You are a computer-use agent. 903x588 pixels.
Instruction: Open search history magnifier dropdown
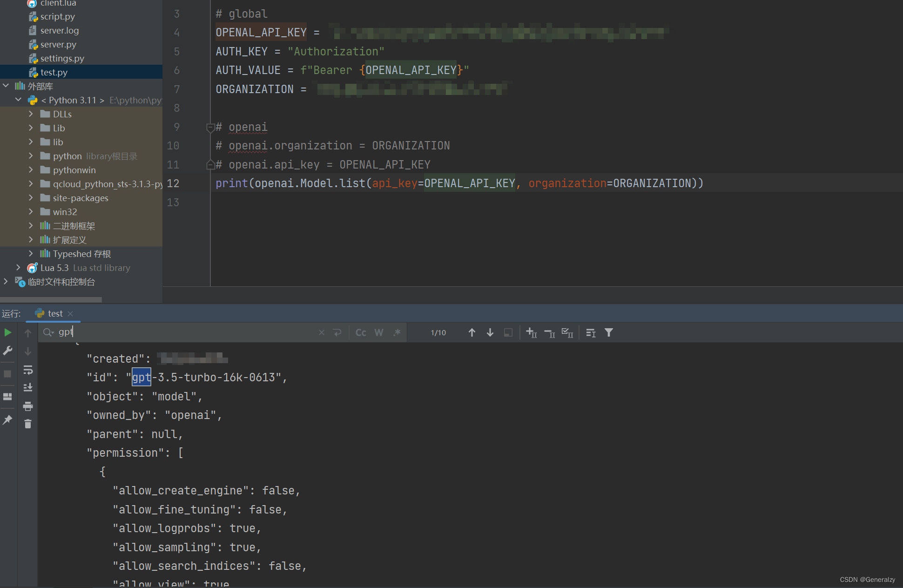coord(48,332)
